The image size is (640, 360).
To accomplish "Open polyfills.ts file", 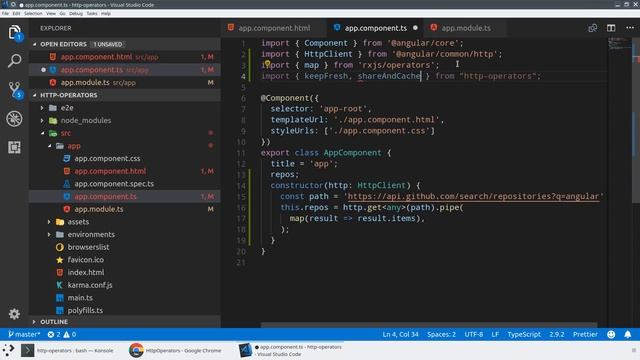I will click(85, 310).
